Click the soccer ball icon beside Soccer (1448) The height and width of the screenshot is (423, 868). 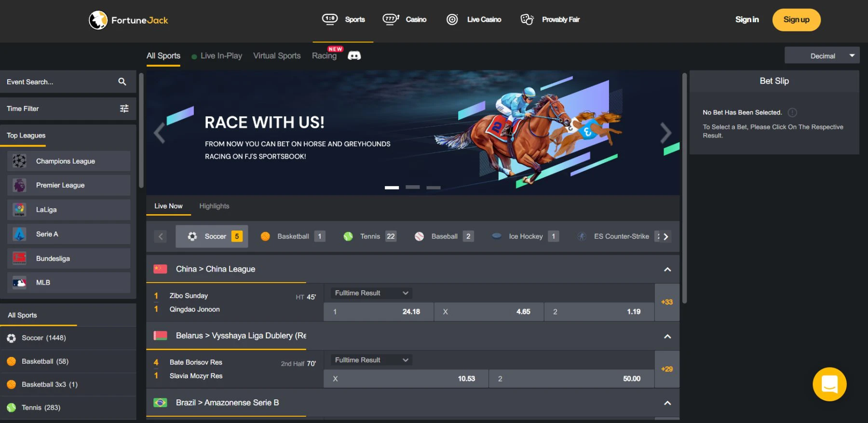click(x=12, y=338)
